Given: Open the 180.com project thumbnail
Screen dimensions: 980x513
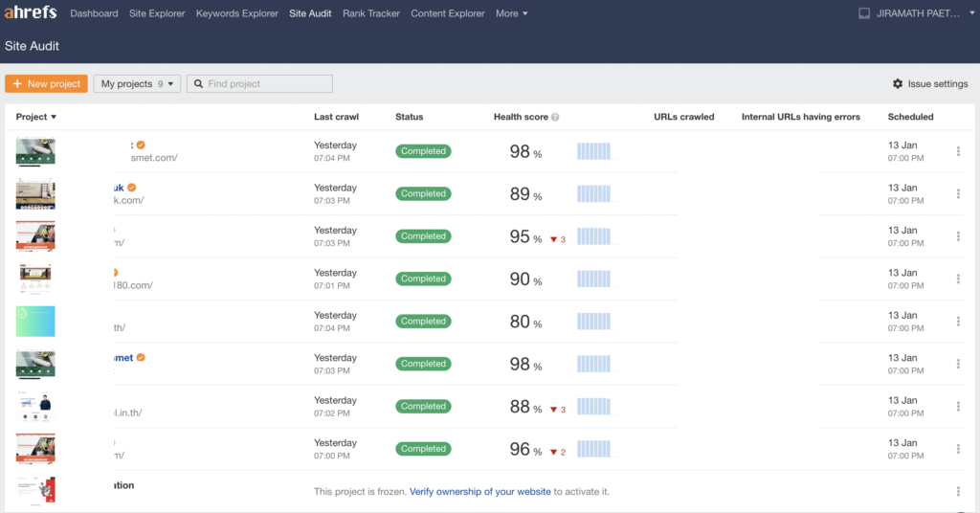Looking at the screenshot, I should pyautogui.click(x=35, y=279).
